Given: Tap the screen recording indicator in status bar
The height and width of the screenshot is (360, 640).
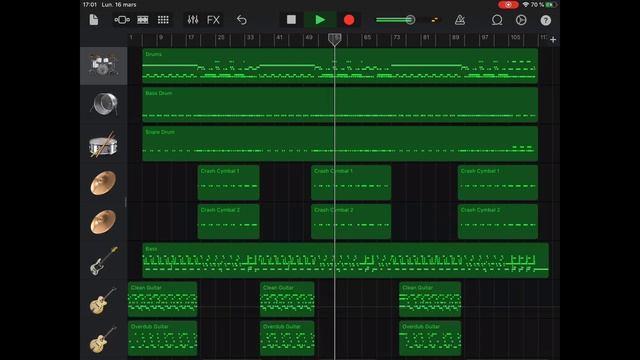Looking at the screenshot, I should pyautogui.click(x=508, y=4).
